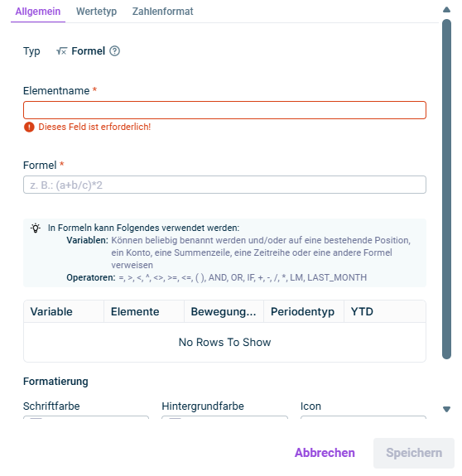Expand the Icon dropdown field
Screen dimensions: 462x476
click(x=363, y=417)
